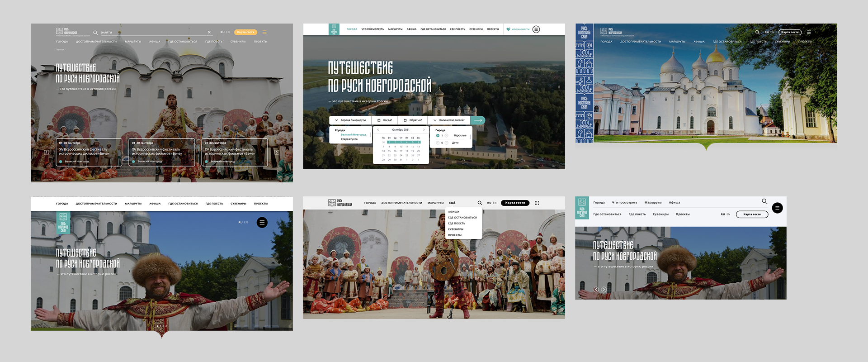Click outlined Карта гостя in two-row menu mockup
Image resolution: width=868 pixels, height=362 pixels.
pyautogui.click(x=752, y=214)
